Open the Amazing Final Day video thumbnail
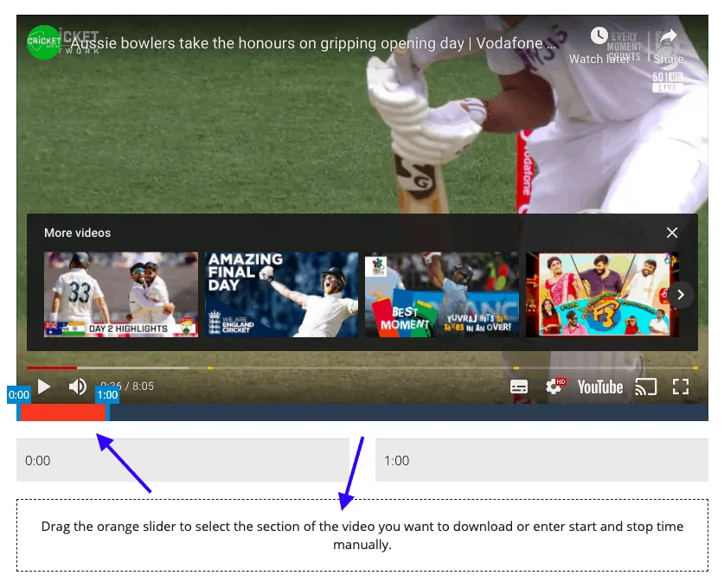Viewport: 724px width, 588px height. pos(282,294)
